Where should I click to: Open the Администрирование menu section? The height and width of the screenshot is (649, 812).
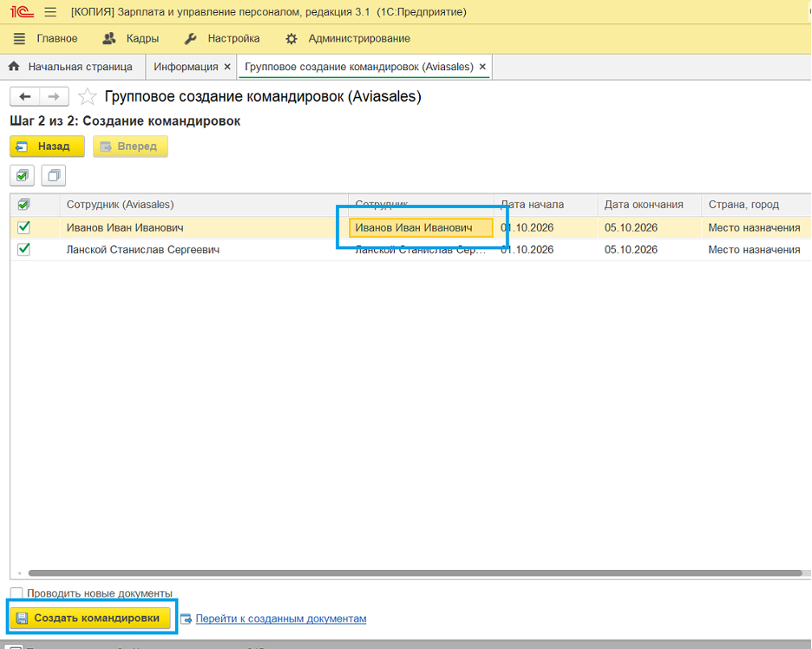[348, 38]
